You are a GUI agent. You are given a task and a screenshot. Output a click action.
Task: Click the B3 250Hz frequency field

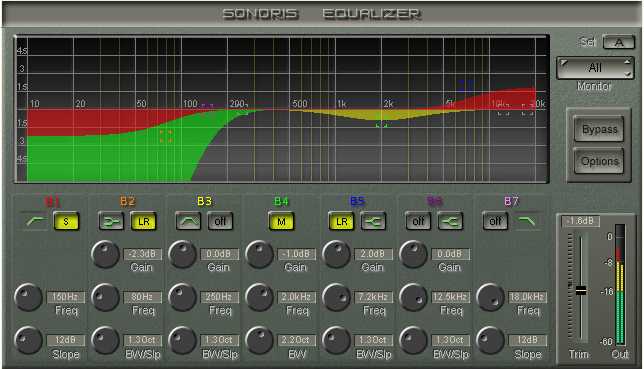(x=219, y=297)
